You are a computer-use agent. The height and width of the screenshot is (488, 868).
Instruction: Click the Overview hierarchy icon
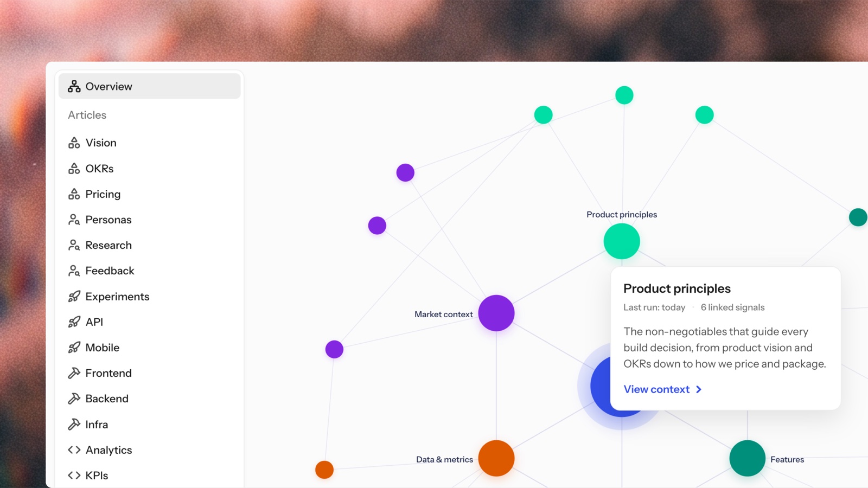[x=74, y=86]
